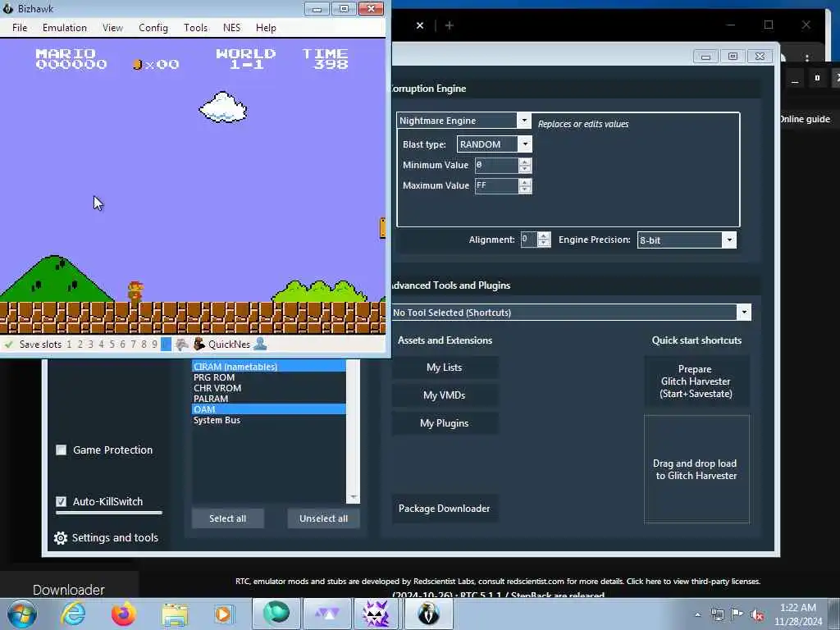Viewport: 840px width, 630px height.
Task: Open the Blast type RANDOM dropdown
Action: [525, 144]
